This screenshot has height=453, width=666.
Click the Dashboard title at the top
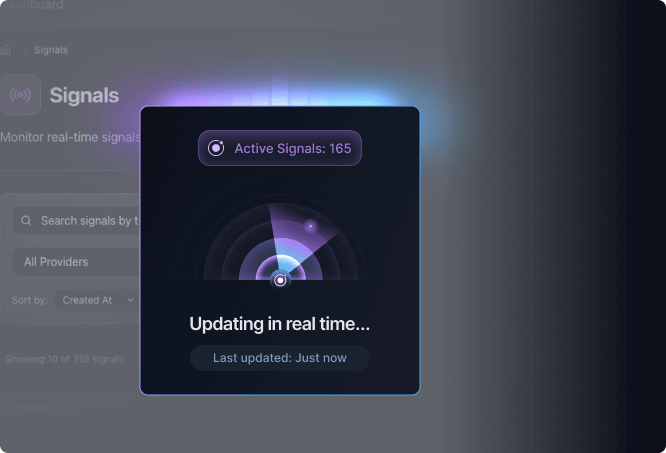(32, 5)
